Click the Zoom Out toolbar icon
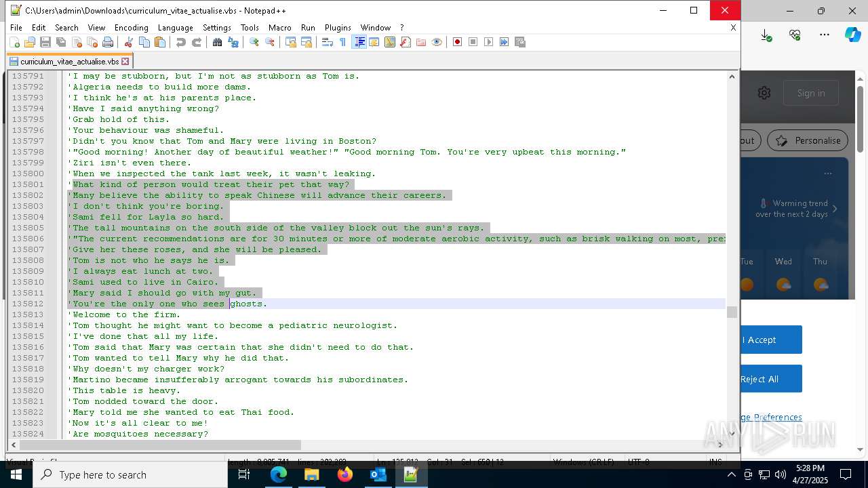This screenshot has height=488, width=868. [x=270, y=42]
